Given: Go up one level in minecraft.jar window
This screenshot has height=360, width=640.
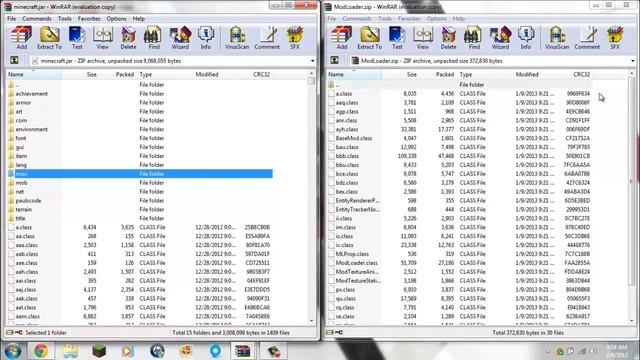Looking at the screenshot, I should click(x=14, y=60).
